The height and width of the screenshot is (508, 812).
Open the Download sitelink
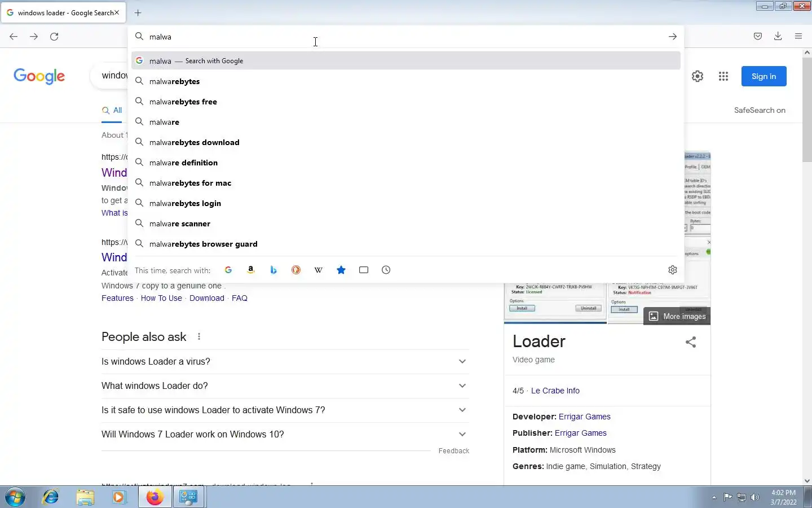[207, 298]
